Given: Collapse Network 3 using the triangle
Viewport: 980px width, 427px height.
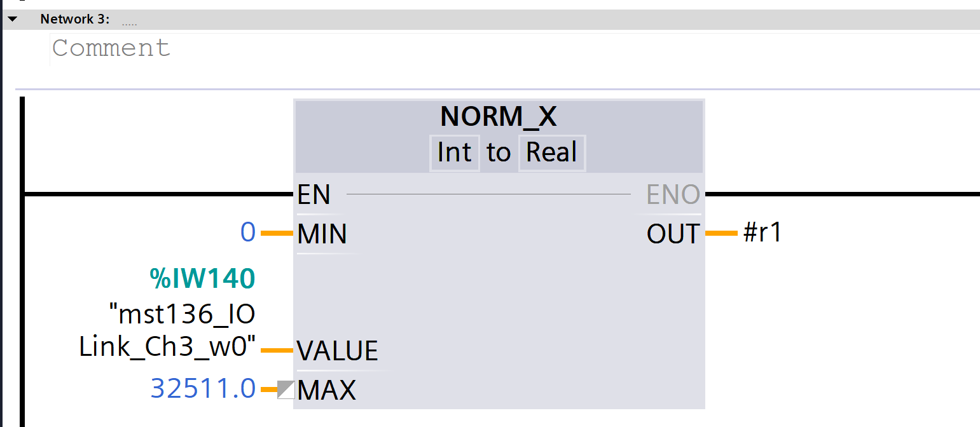Looking at the screenshot, I should [12, 19].
